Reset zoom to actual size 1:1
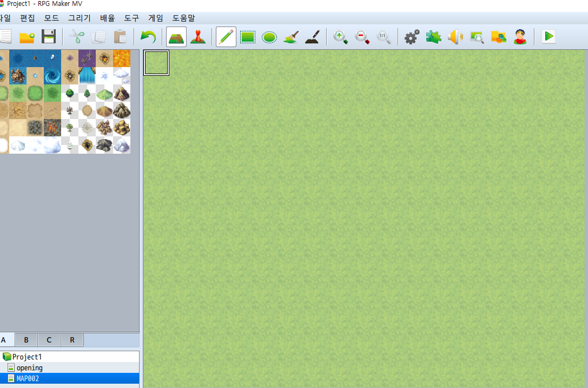588x388 pixels. point(384,37)
